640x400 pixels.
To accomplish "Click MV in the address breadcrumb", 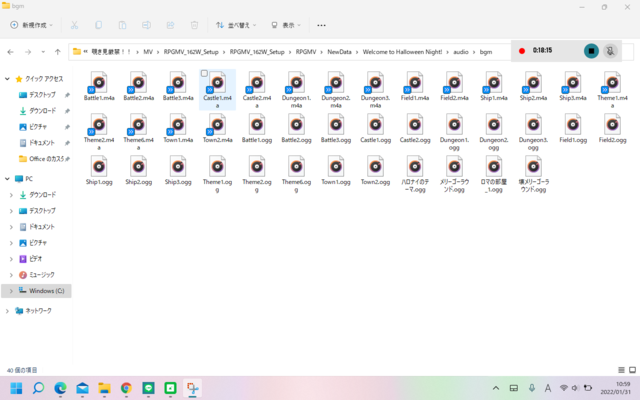I will [148, 52].
